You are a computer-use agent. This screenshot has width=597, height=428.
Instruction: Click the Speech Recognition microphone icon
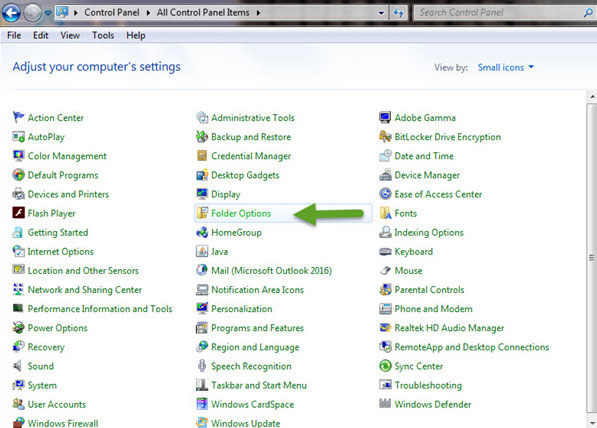pyautogui.click(x=202, y=366)
